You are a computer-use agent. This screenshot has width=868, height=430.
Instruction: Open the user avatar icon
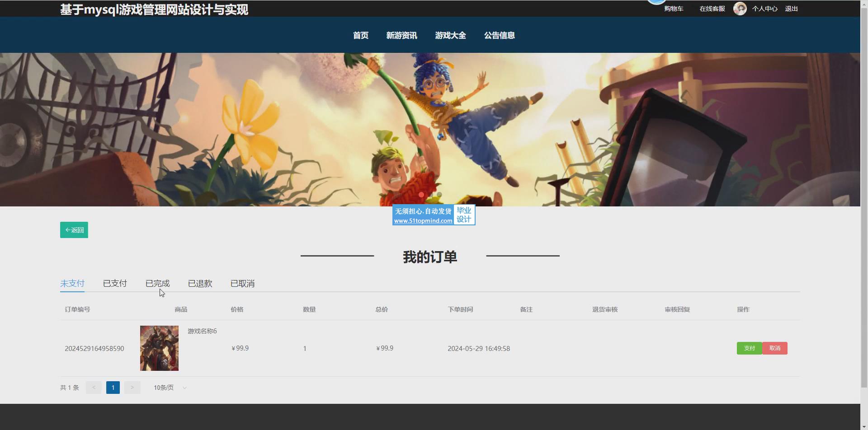(x=740, y=9)
